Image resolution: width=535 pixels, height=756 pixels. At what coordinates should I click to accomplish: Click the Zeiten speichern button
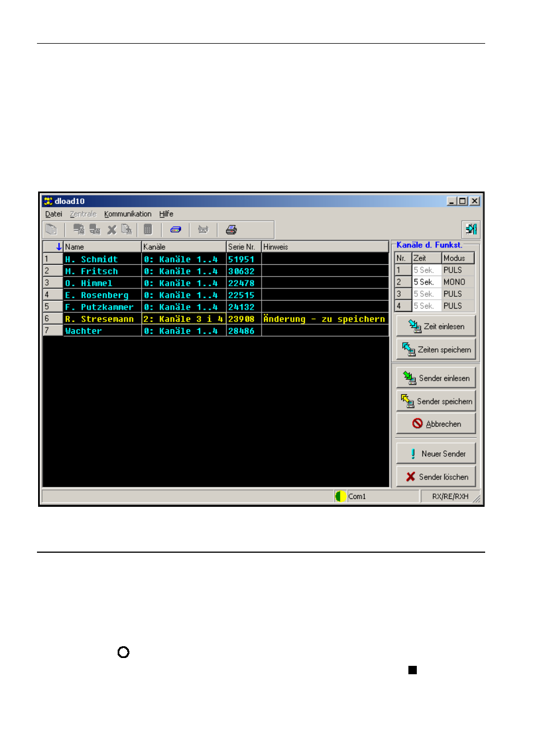coord(436,349)
